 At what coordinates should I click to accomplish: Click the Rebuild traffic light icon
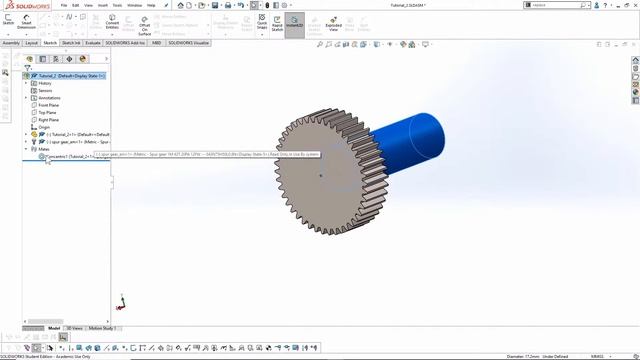pos(267,5)
